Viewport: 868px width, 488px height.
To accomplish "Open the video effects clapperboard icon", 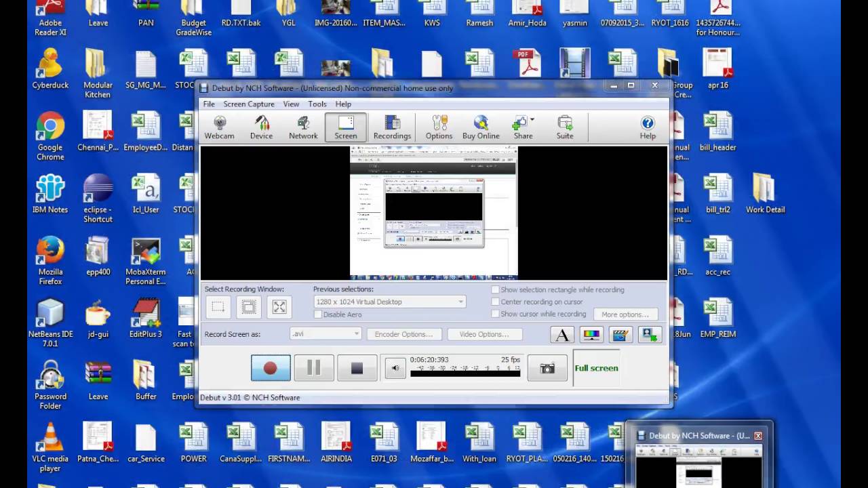I will coord(620,334).
